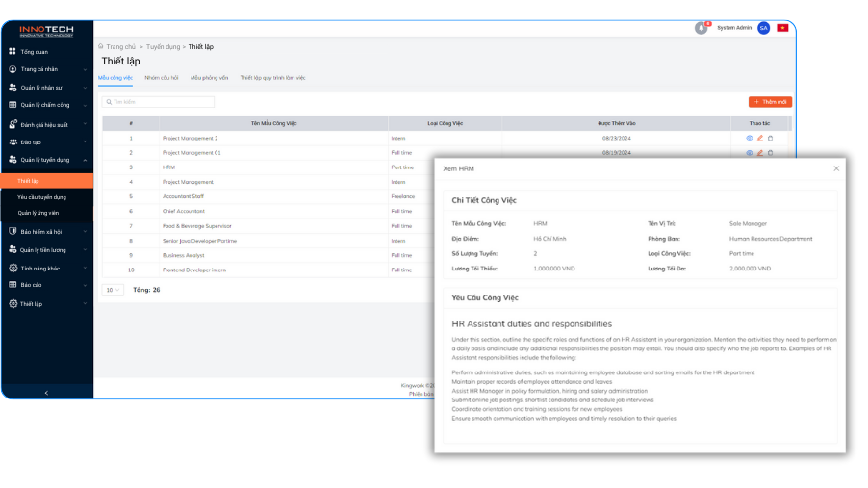Edit Project Management 2 with the pencil icon
Image resolution: width=868 pixels, height=488 pixels.
tap(759, 138)
